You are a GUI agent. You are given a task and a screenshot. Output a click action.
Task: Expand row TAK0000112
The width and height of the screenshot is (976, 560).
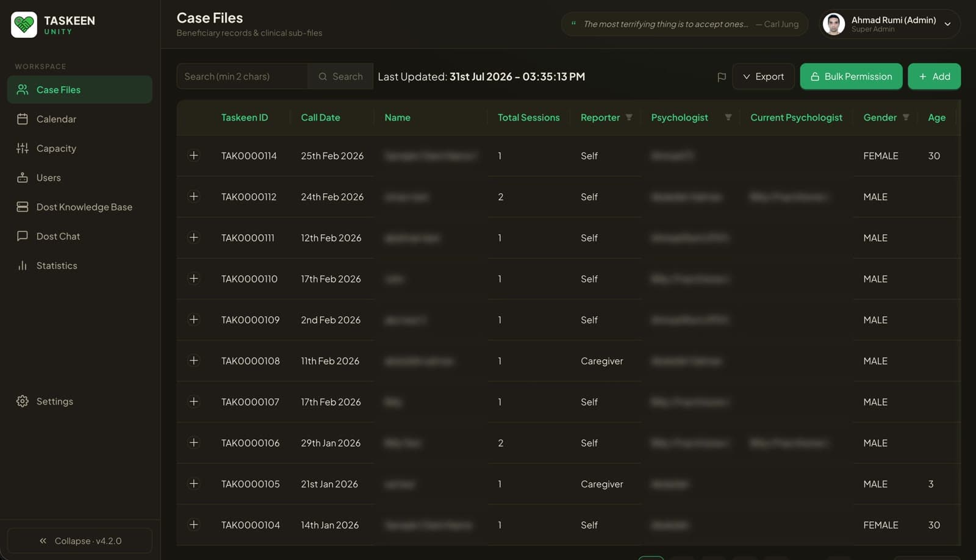[x=193, y=196]
